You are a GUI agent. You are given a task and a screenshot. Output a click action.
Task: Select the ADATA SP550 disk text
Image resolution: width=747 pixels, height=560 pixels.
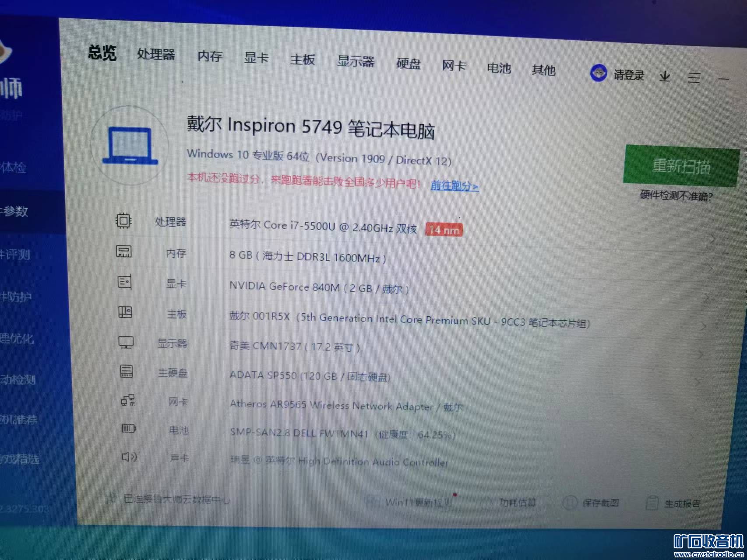click(x=310, y=376)
